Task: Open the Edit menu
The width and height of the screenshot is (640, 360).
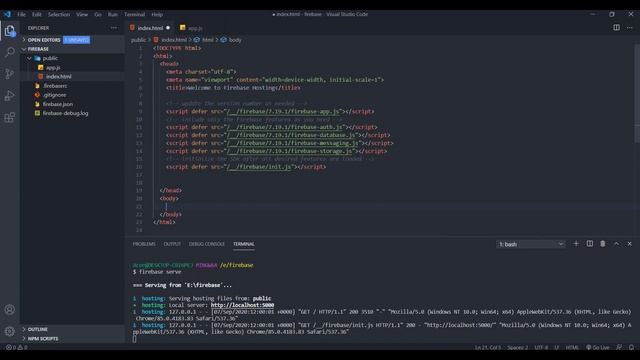Action: click(37, 14)
